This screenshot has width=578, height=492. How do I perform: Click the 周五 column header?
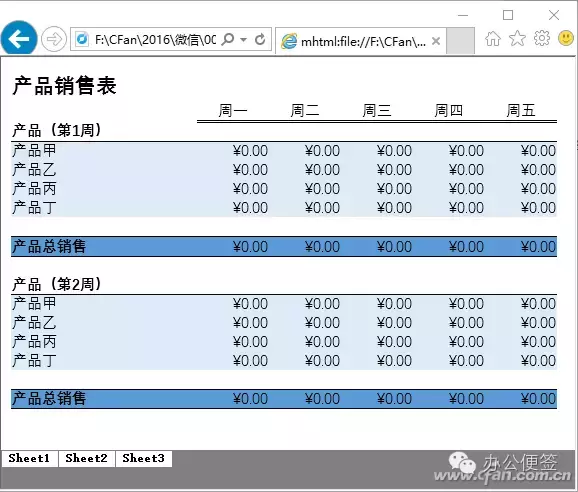coord(520,110)
